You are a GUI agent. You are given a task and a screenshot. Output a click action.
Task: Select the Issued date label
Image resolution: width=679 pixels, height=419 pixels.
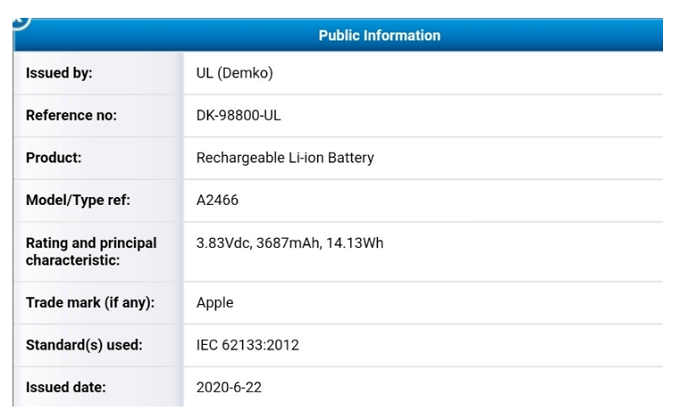[x=66, y=387]
